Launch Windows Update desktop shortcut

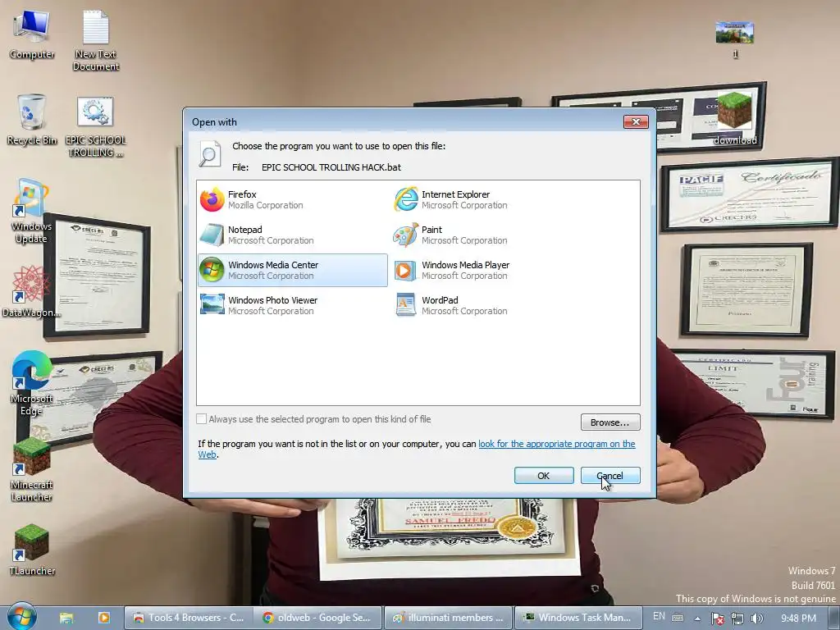point(31,212)
